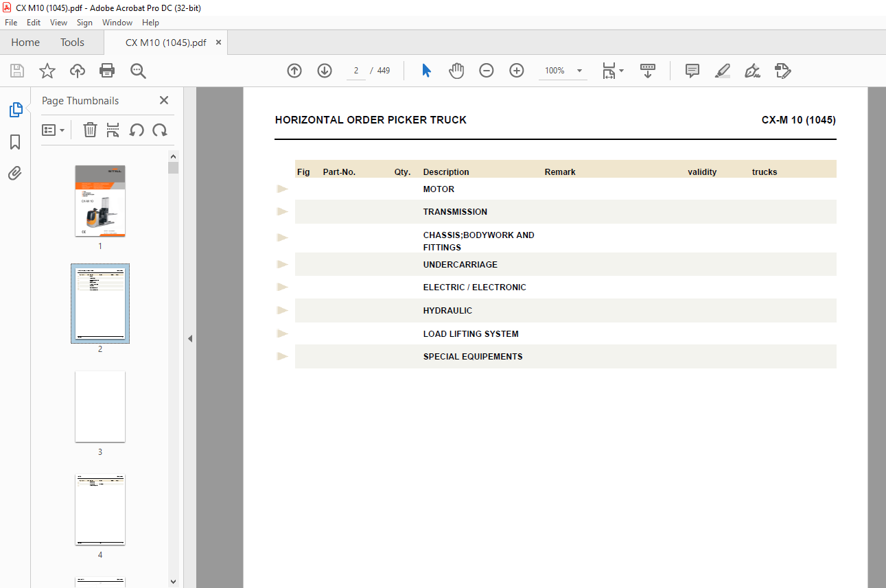Expand the LOAD LIFTING SYSTEM arrow
Screen dimensions: 886x588
pos(282,333)
